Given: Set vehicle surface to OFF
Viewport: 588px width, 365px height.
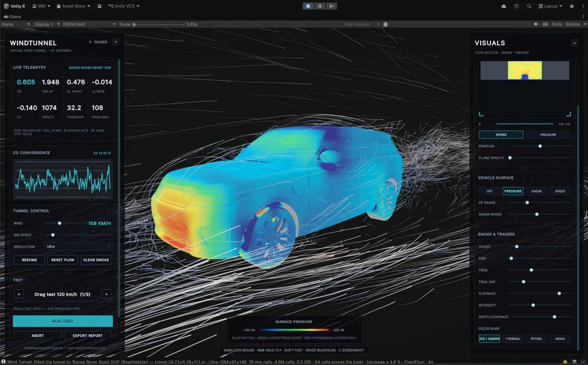Looking at the screenshot, I should pyautogui.click(x=489, y=191).
